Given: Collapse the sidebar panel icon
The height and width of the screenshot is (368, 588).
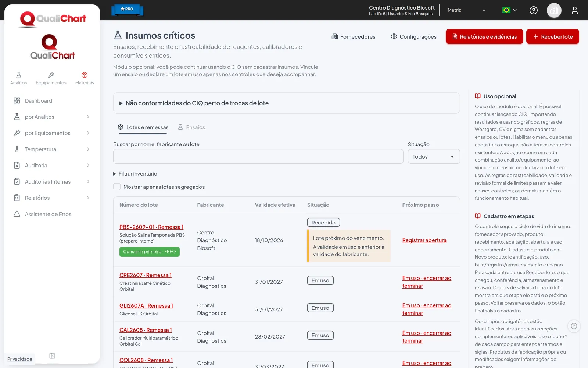Looking at the screenshot, I should point(52,356).
